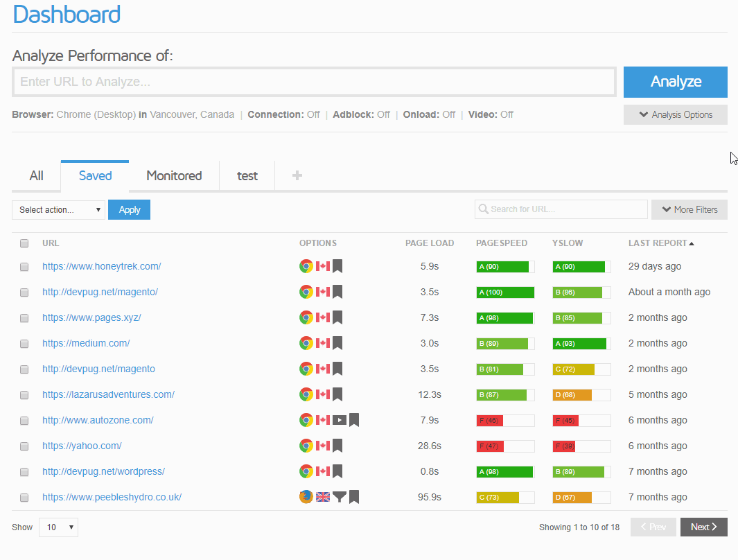This screenshot has width=738, height=560.
Task: Open the Select action dropdown
Action: (58, 209)
